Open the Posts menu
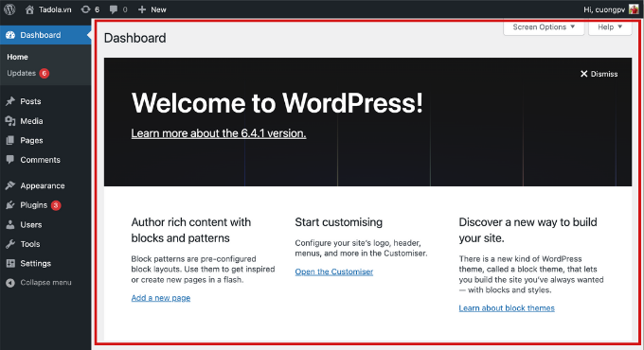The width and height of the screenshot is (644, 350). point(45,101)
